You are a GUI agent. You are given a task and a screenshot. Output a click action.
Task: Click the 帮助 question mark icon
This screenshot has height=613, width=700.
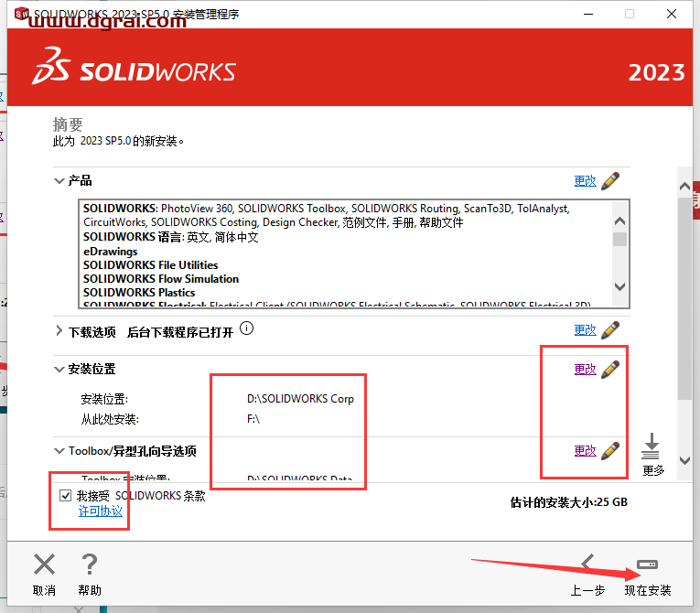89,565
